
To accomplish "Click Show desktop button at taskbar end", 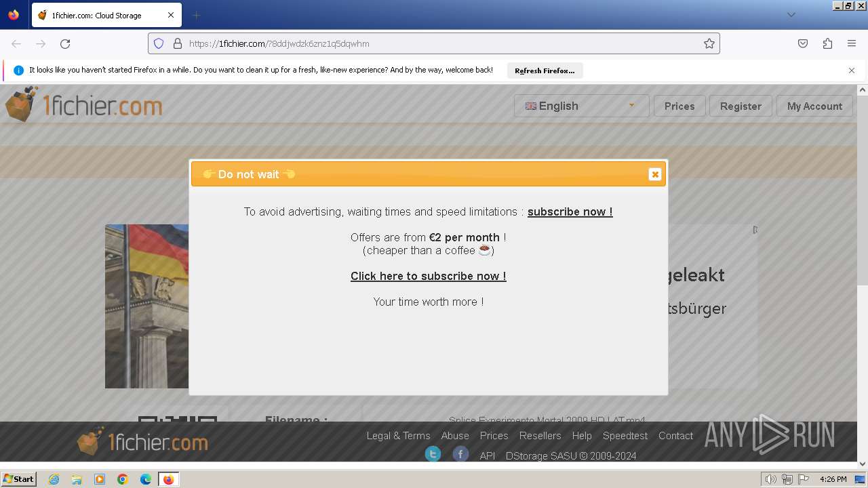I will coord(860,479).
